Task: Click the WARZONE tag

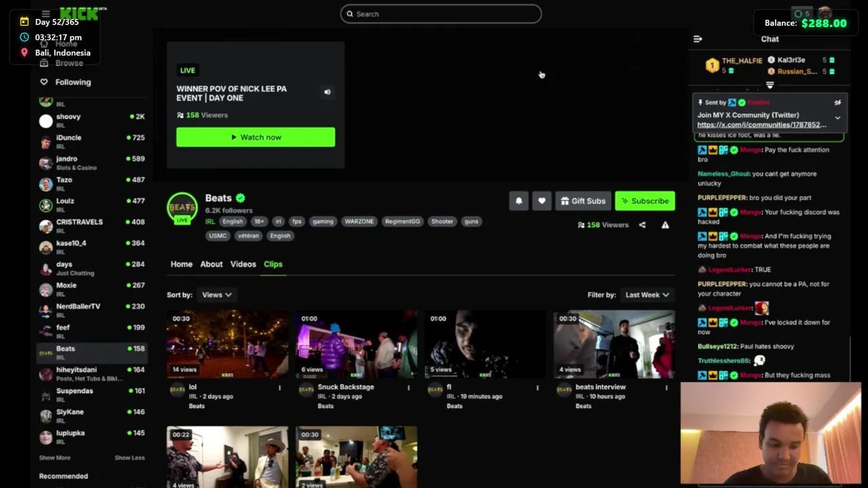Action: coord(359,222)
